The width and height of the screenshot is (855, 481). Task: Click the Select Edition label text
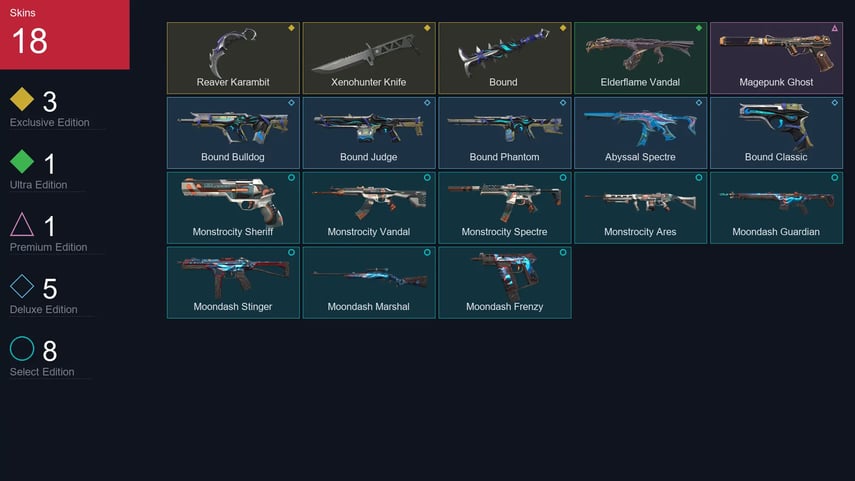(x=42, y=372)
